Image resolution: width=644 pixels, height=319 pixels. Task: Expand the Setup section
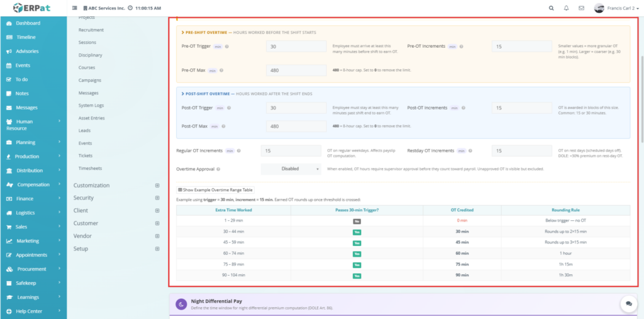[x=157, y=249]
